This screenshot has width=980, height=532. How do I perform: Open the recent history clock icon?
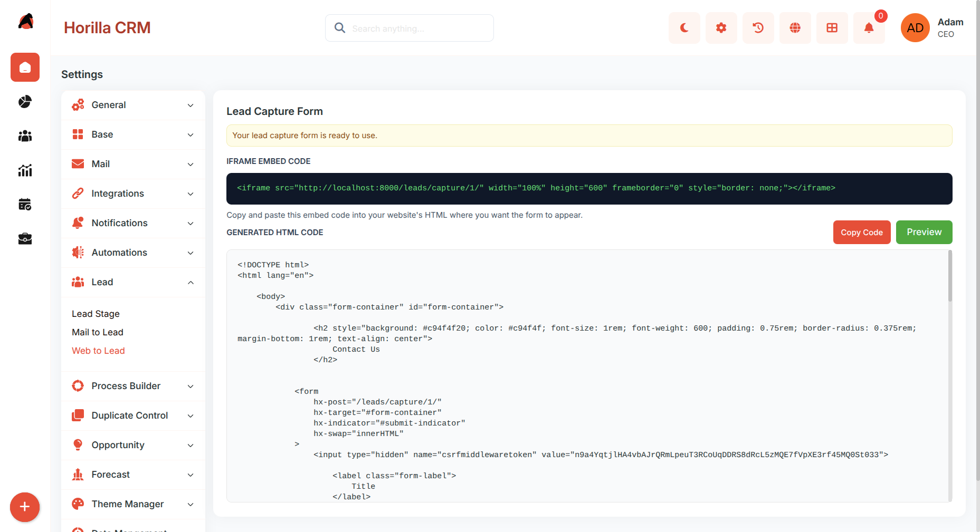(x=758, y=28)
